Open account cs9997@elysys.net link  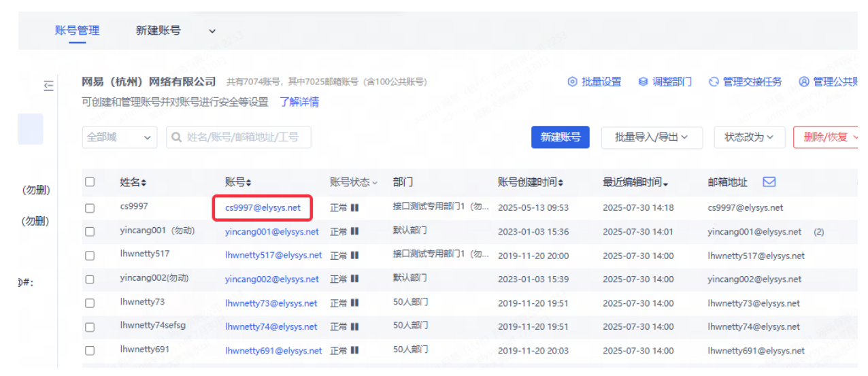(x=263, y=207)
